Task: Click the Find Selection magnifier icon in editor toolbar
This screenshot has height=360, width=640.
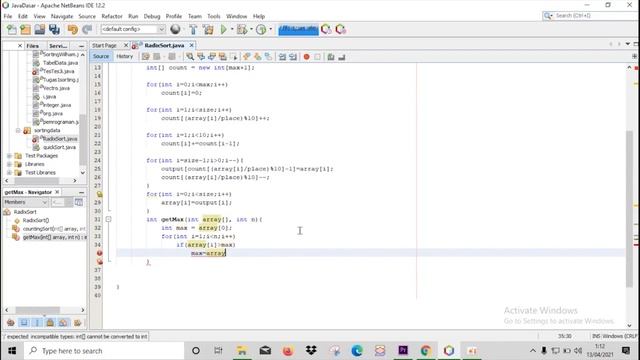Action: pyautogui.click(x=190, y=57)
